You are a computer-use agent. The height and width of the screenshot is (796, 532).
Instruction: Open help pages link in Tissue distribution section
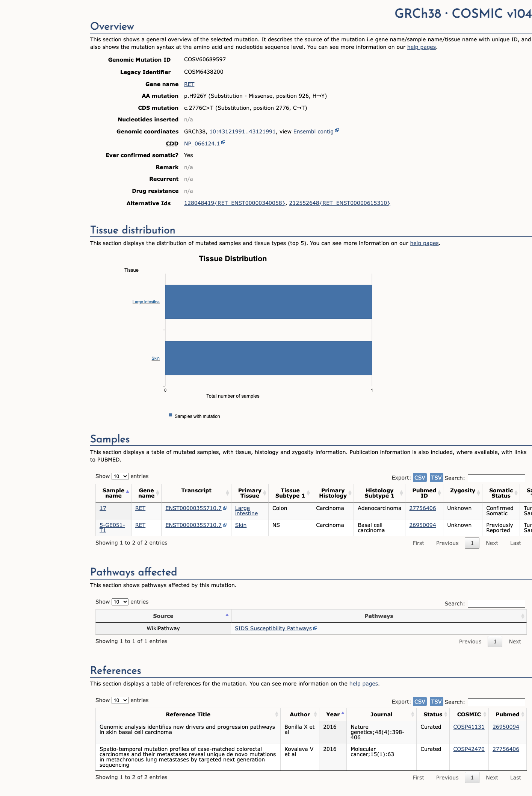424,243
